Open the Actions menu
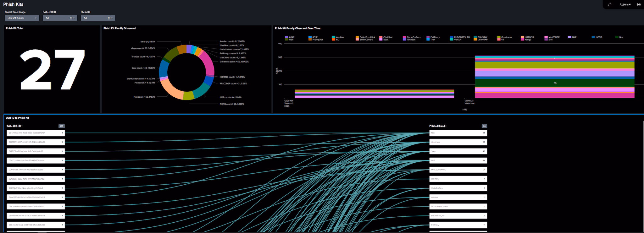The image size is (644, 233). (x=625, y=5)
